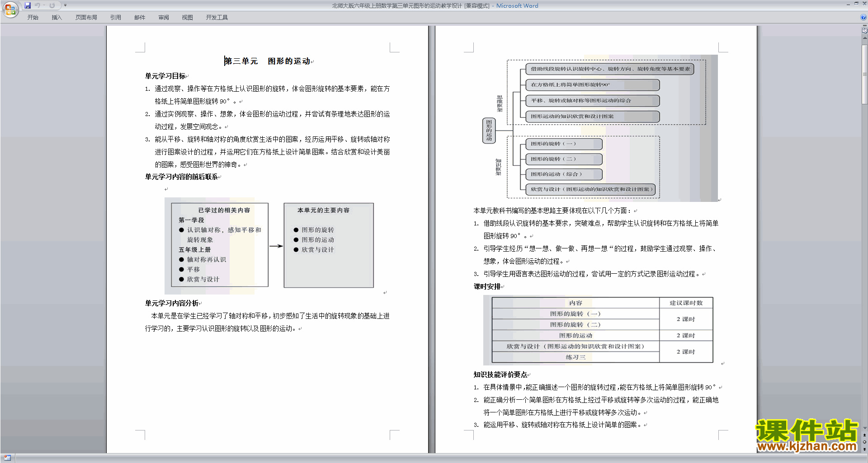Switch to the 视图 tab
868x463 pixels.
point(187,18)
